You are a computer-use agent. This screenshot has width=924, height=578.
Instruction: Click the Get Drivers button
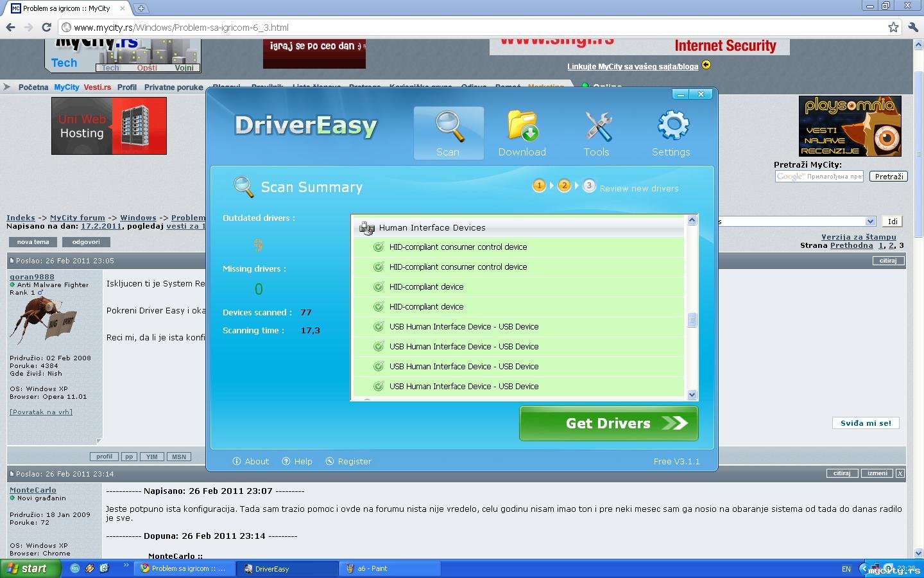coord(608,423)
